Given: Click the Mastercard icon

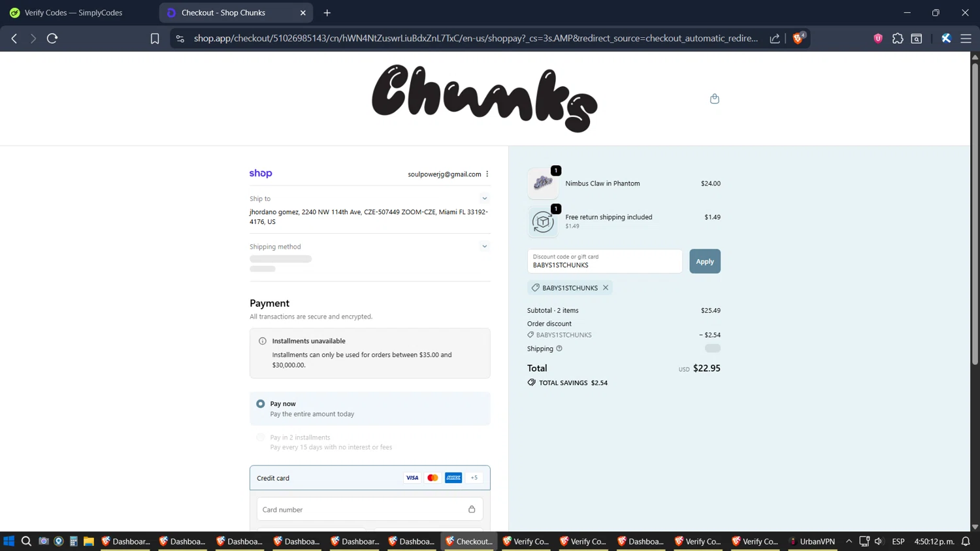Looking at the screenshot, I should coord(433,478).
